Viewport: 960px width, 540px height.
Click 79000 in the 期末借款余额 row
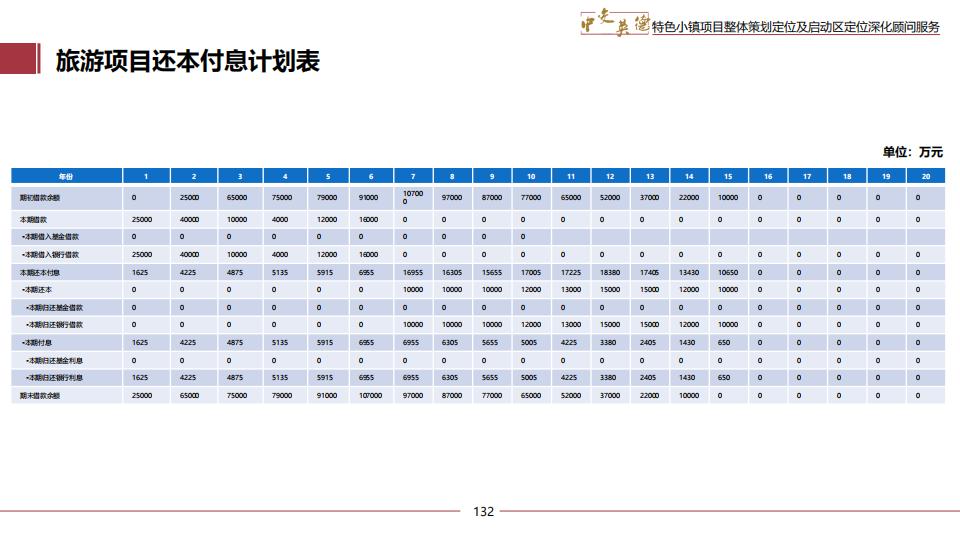click(x=282, y=396)
